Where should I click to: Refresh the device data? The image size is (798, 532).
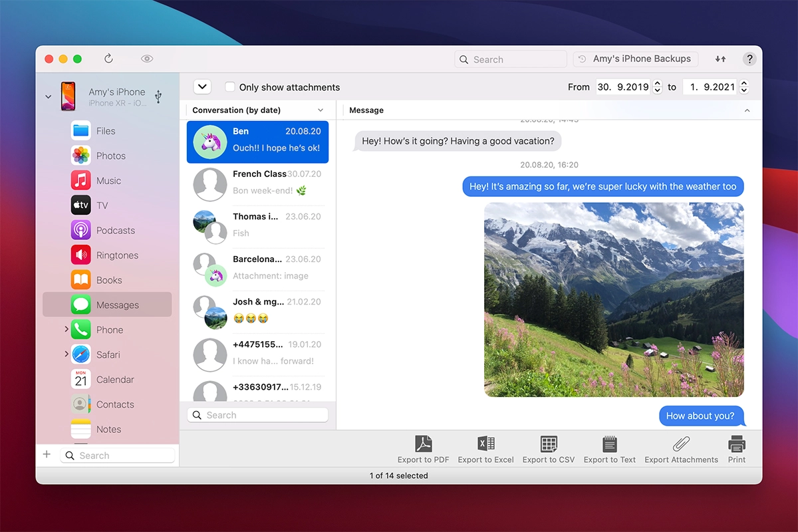point(108,59)
